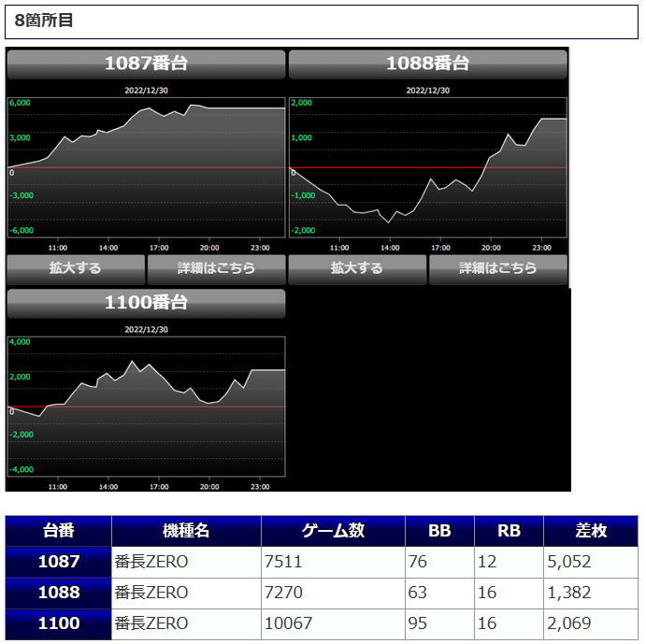Click 番長ZERO in the 1088 row
Viewport: 646px width, 644px height.
151,593
